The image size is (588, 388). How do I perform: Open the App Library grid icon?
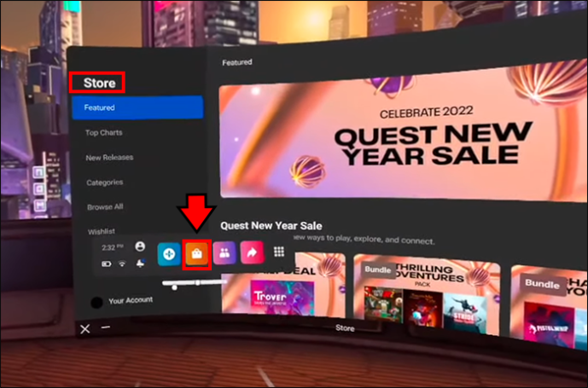[x=279, y=252]
